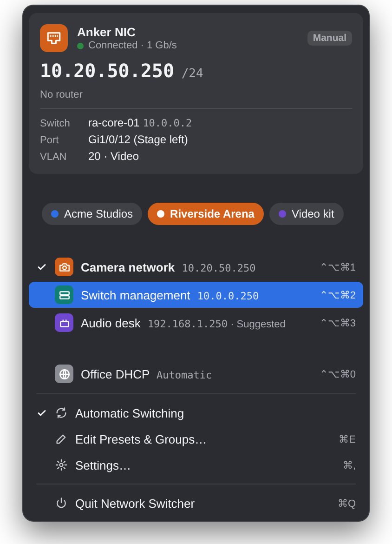392x544 pixels.
Task: Click the Manual badge
Action: (330, 38)
